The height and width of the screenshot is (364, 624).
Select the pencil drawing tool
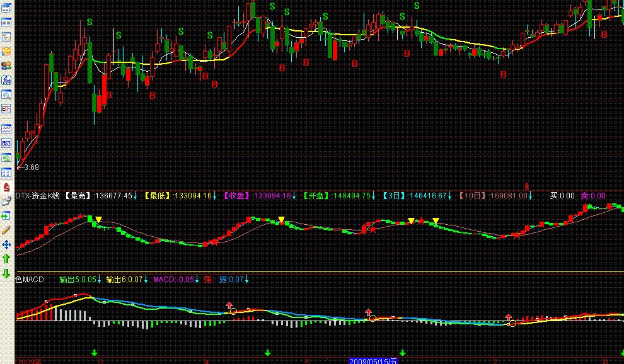6,230
